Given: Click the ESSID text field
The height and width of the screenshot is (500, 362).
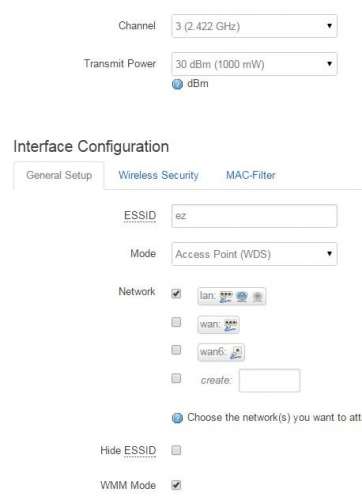Looking at the screenshot, I should tap(254, 216).
